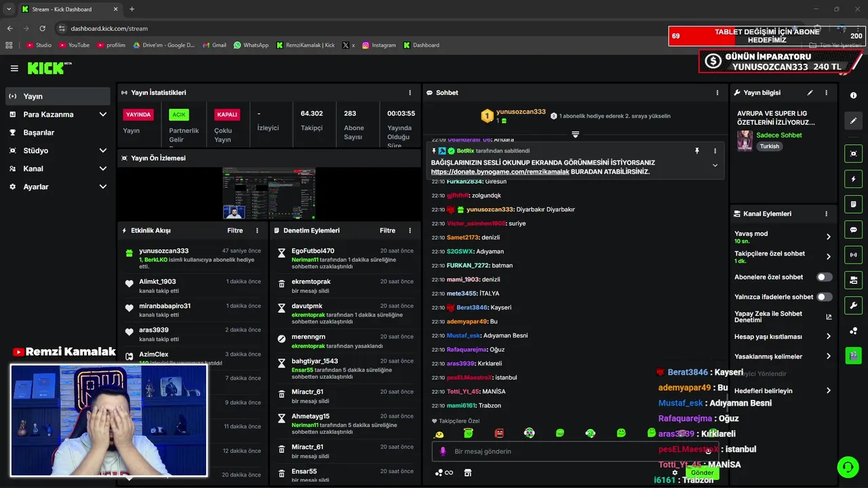Viewport: 868px width, 488px height.
Task: Open Yapay Zeka ile Sohbet Denetimi
Action: point(783,317)
